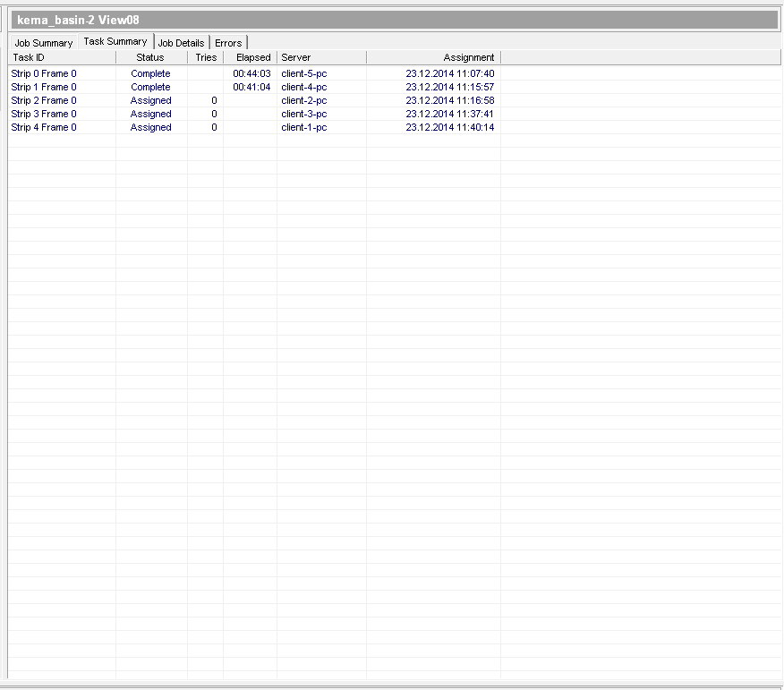
Task: Select the Task Summary tab
Action: pyautogui.click(x=115, y=42)
